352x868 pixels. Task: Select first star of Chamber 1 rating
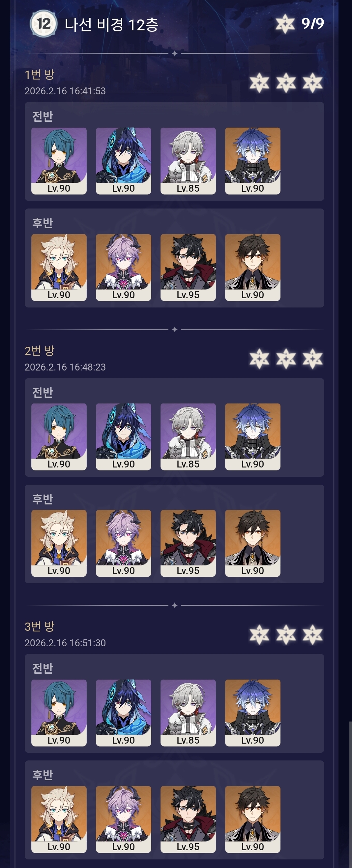tap(259, 82)
